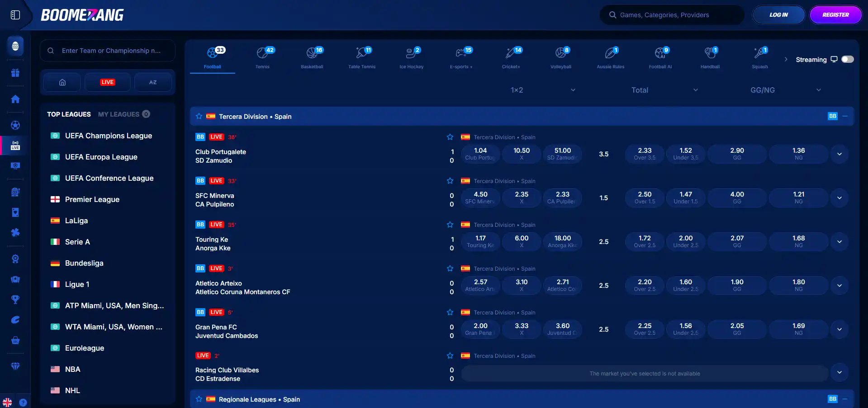868x408 pixels.
Task: Expand more markets for Atletico Arteixo match
Action: [840, 286]
